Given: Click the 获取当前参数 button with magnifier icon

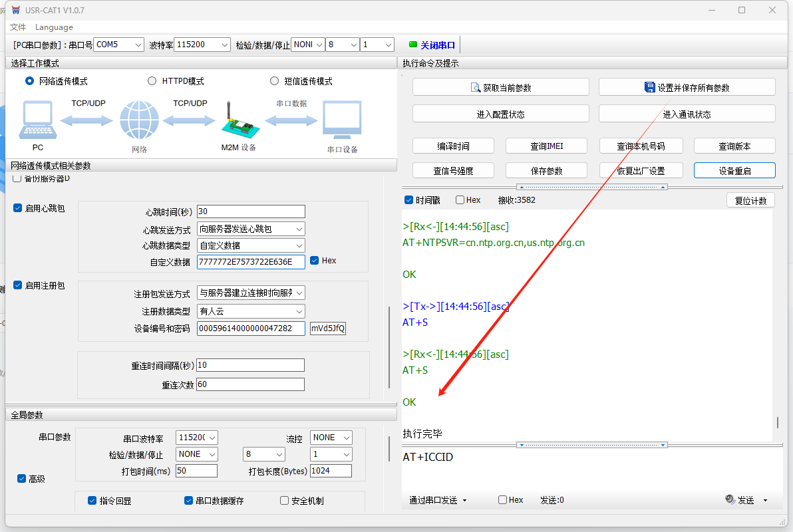Looking at the screenshot, I should (500, 87).
